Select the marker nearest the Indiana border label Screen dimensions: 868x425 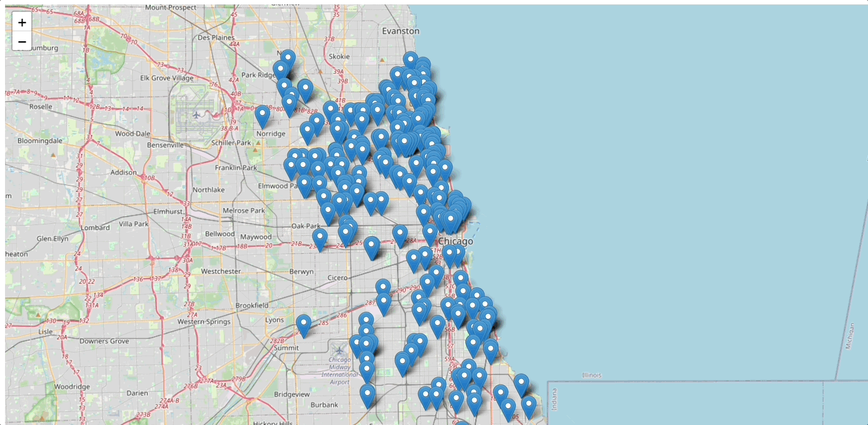[529, 406]
